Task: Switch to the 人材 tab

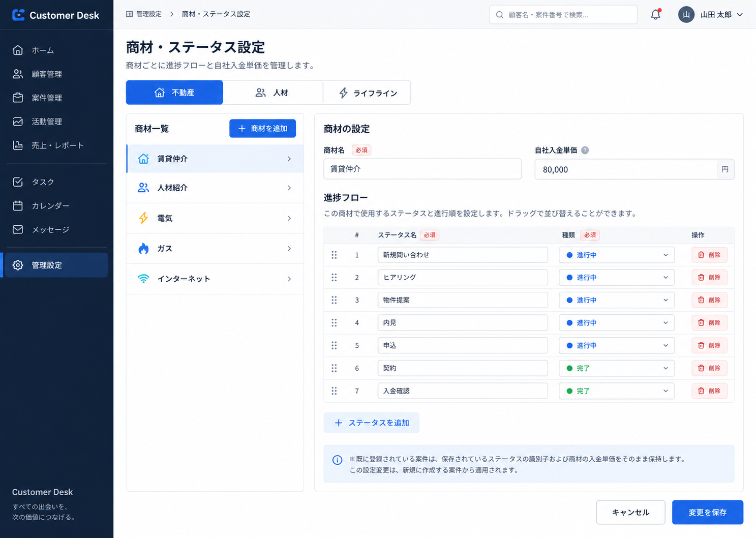Action: pos(273,93)
